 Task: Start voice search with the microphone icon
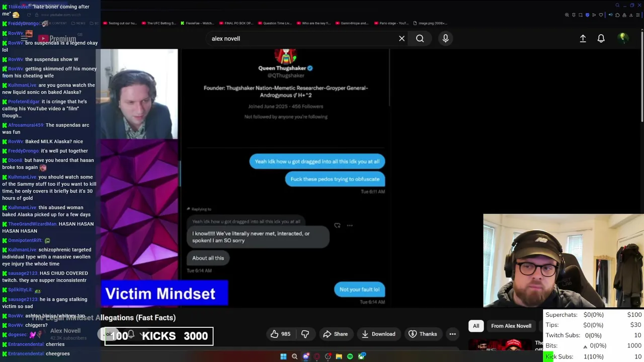445,38
